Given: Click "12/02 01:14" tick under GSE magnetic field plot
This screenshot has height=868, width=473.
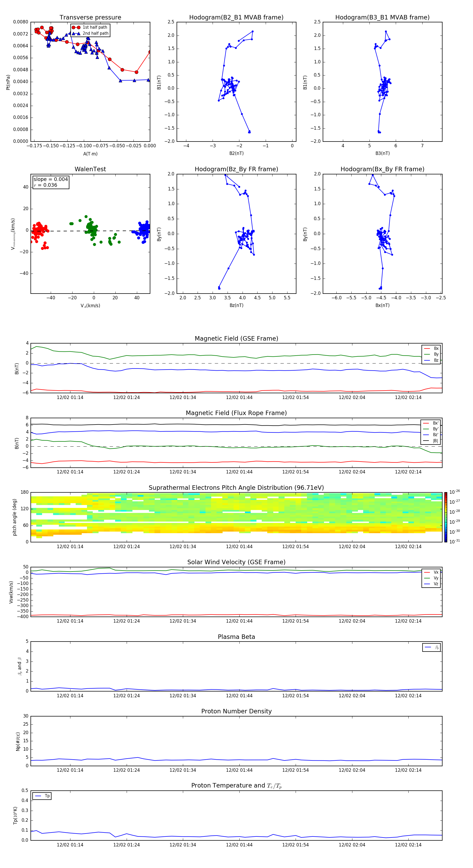Looking at the screenshot, I should (x=70, y=398).
